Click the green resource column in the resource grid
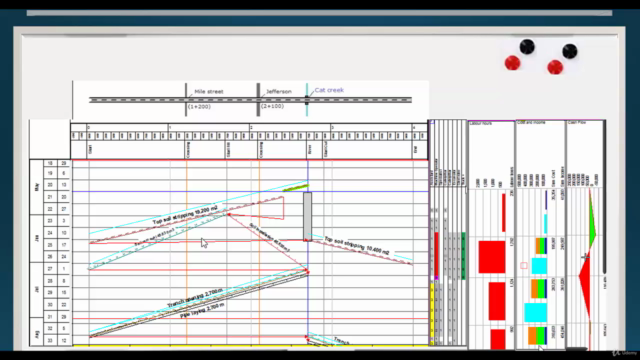The image size is (640, 360). tap(463, 256)
